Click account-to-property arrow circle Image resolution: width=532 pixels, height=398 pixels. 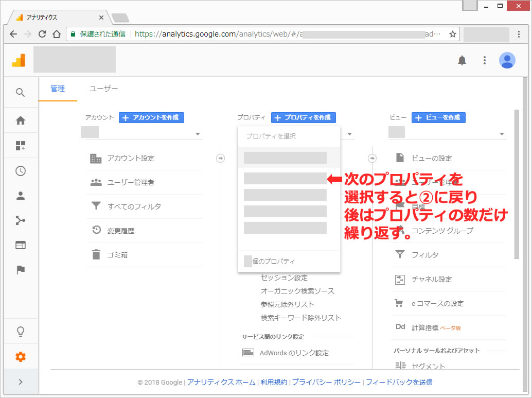tap(221, 158)
